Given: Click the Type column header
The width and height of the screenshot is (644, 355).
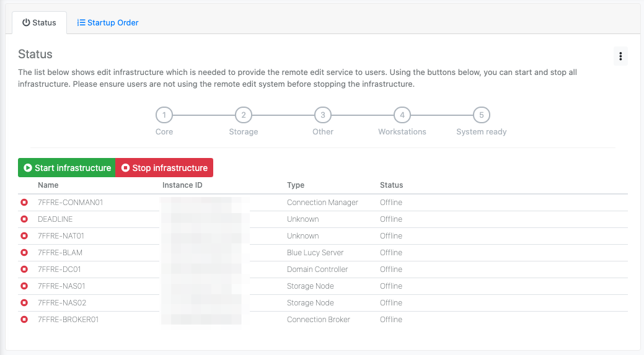Looking at the screenshot, I should 296,185.
